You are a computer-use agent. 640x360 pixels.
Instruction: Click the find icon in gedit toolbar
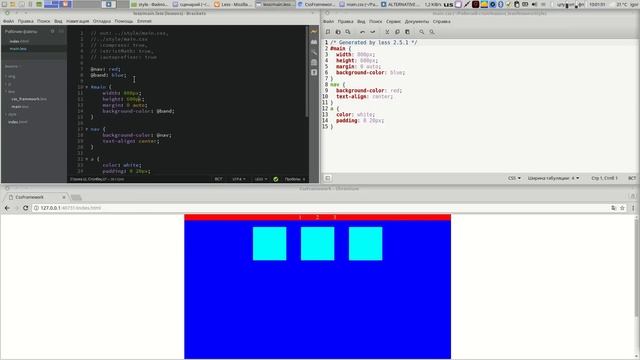tap(422, 32)
